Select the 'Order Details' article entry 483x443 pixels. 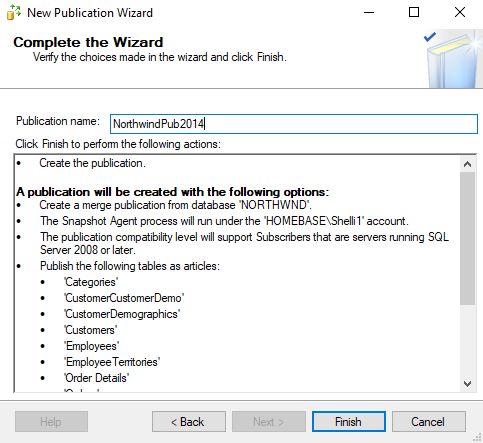coord(96,378)
